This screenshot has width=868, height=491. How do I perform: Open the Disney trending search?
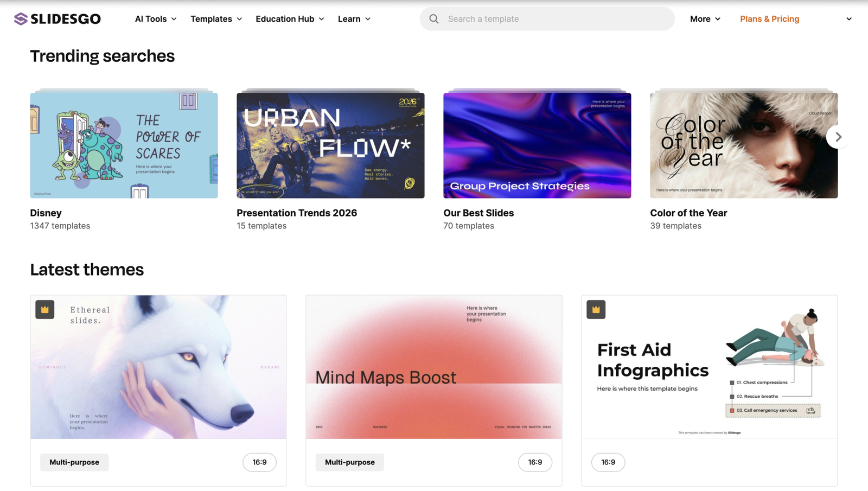tap(124, 145)
